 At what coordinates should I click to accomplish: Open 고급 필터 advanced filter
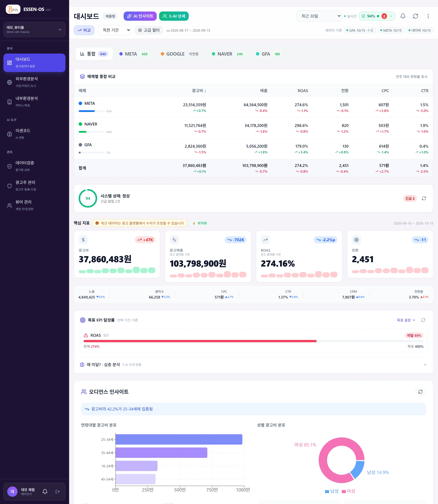pos(149,30)
